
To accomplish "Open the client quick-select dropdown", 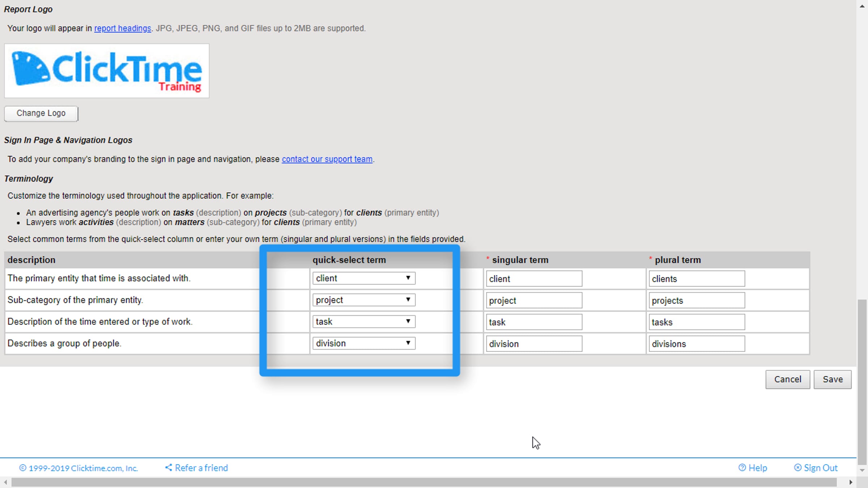I will click(x=363, y=278).
